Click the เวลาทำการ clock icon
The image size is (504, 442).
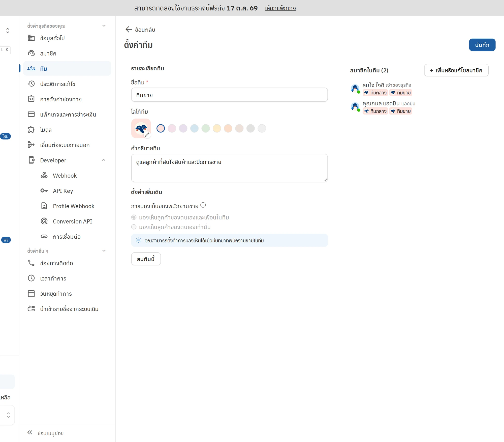pyautogui.click(x=31, y=278)
